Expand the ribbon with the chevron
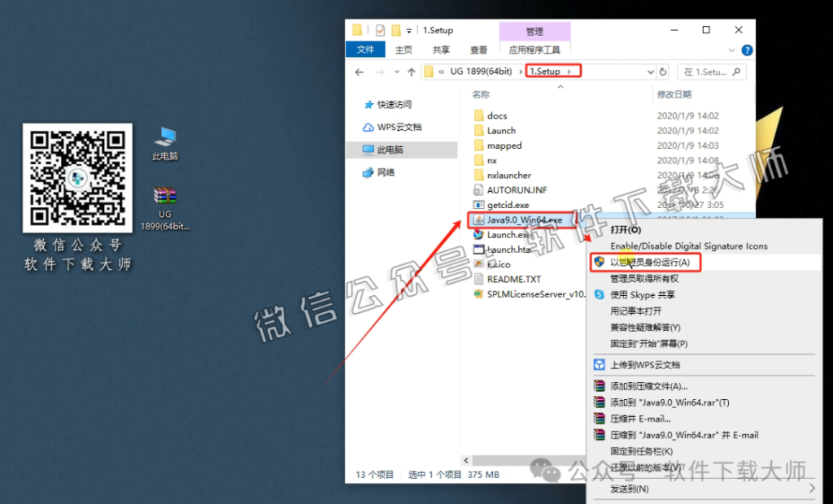The width and height of the screenshot is (833, 504). (x=731, y=50)
